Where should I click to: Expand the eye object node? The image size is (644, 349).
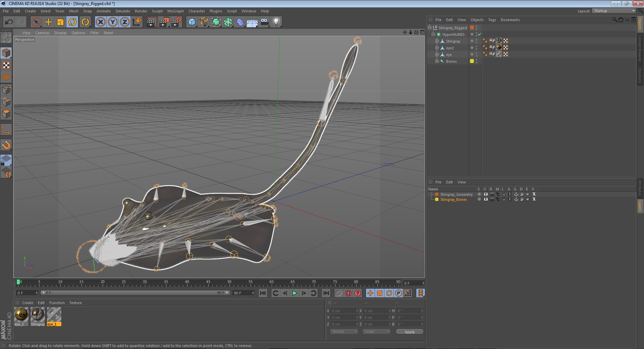[x=437, y=54]
